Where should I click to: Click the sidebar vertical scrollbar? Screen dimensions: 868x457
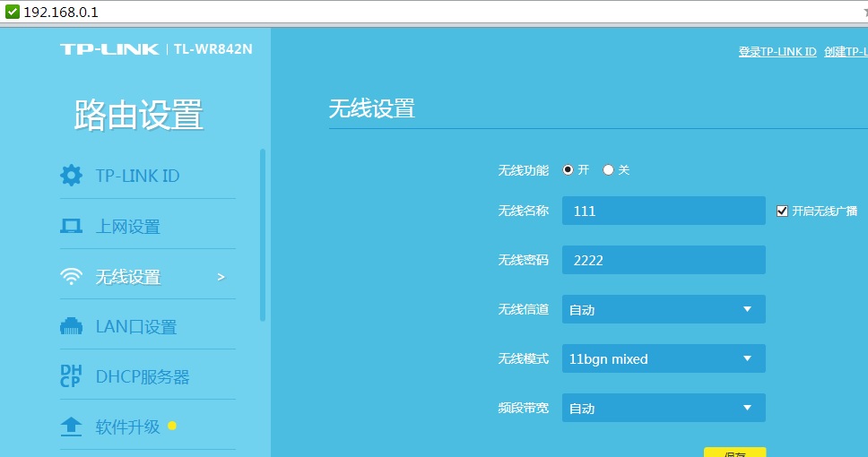pyautogui.click(x=263, y=233)
